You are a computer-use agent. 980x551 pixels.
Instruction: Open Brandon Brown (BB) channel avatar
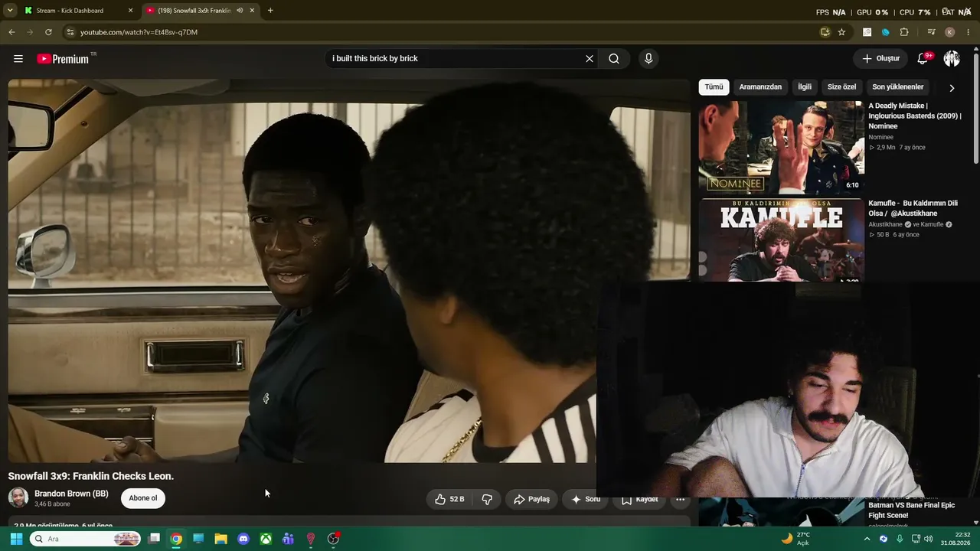coord(18,498)
